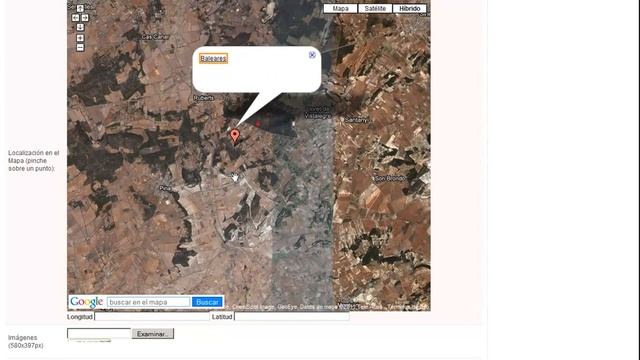
Task: Pan the map right with the arrow control
Action: (85, 18)
